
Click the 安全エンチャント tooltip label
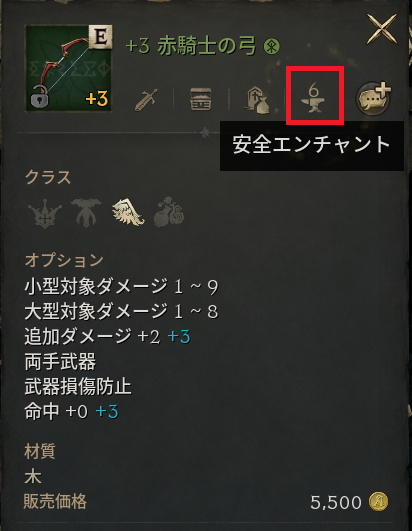point(312,145)
